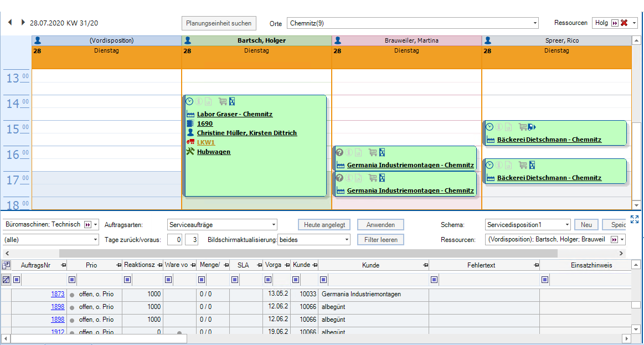This screenshot has width=644, height=345.
Task: Click the red X beside the Ressourcen selector
Action: [x=624, y=23]
